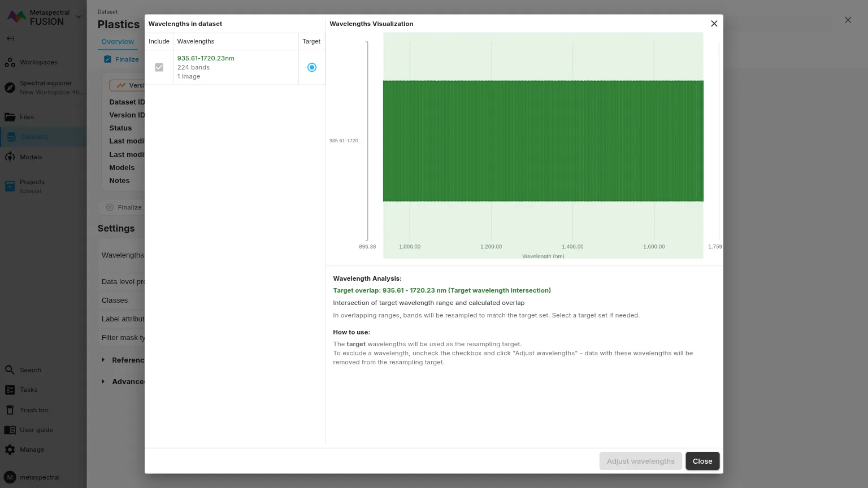Image resolution: width=868 pixels, height=488 pixels.
Task: Toggle the Finalize checkbox
Action: coord(108,59)
